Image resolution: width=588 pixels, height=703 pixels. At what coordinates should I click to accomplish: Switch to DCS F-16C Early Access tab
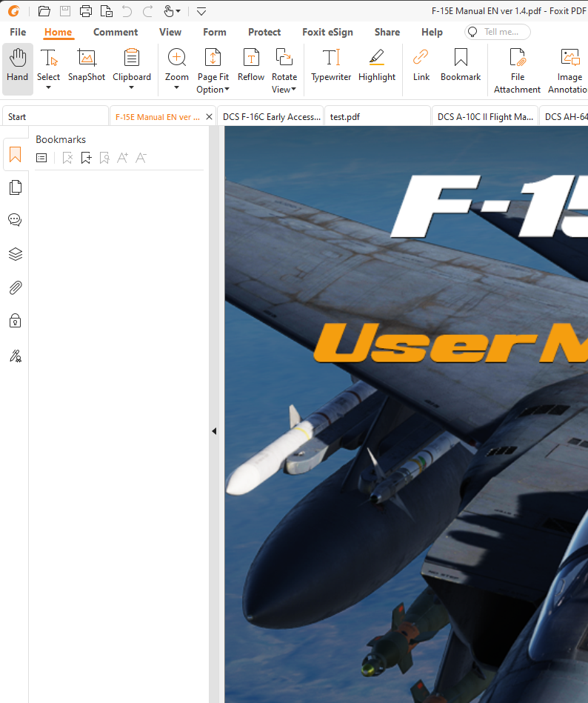point(270,116)
